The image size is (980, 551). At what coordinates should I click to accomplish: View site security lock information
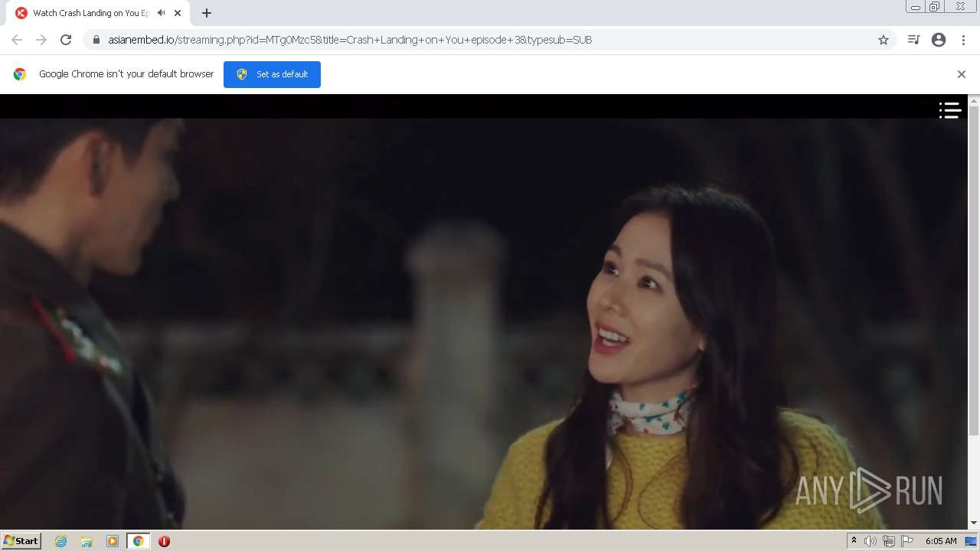click(96, 40)
